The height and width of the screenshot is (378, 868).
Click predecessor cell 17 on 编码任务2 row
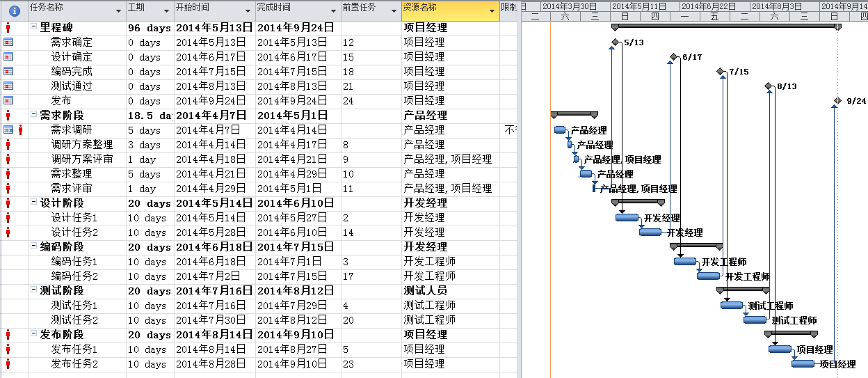371,276
